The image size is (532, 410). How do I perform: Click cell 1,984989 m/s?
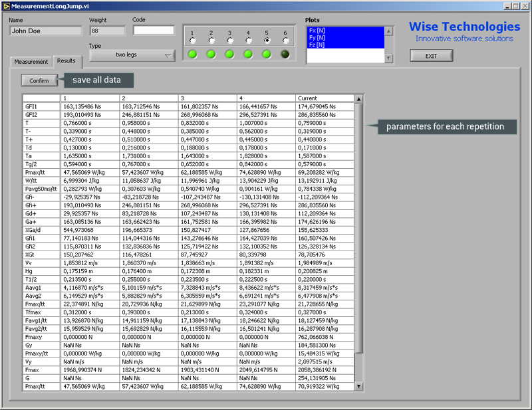click(x=325, y=263)
